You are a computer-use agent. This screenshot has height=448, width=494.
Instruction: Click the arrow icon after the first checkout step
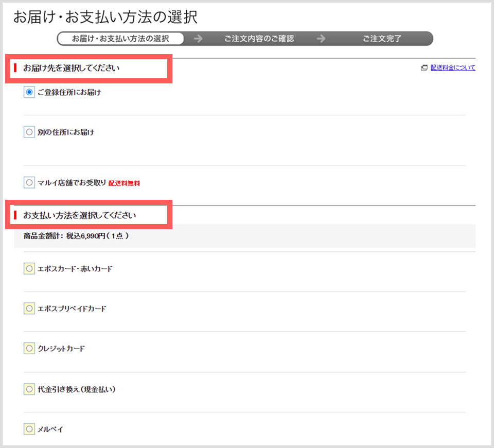click(x=198, y=38)
